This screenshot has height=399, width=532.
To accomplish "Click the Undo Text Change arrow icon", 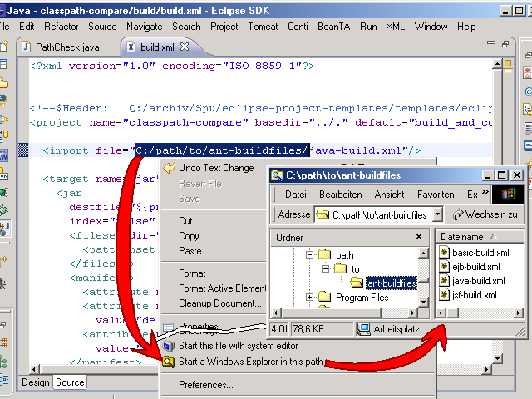I will [169, 168].
